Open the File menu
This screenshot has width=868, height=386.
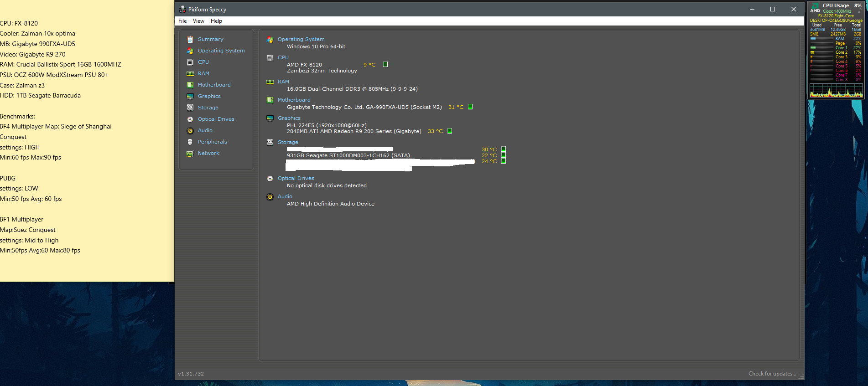click(182, 21)
